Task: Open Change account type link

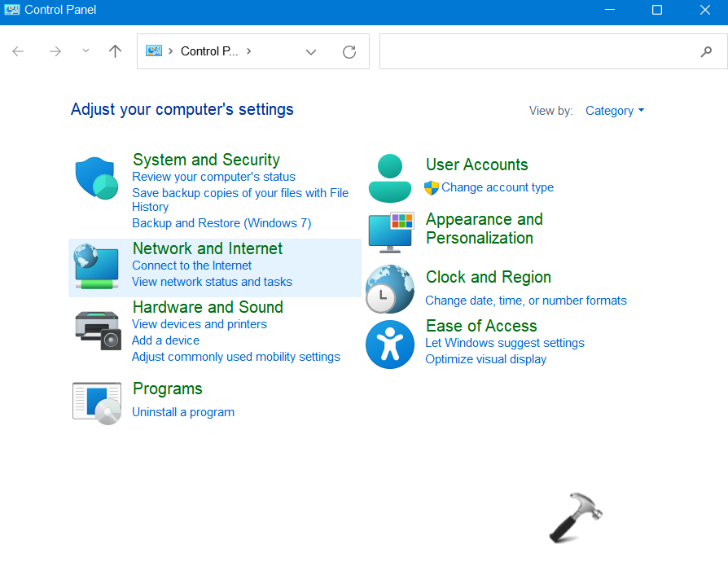Action: (497, 187)
